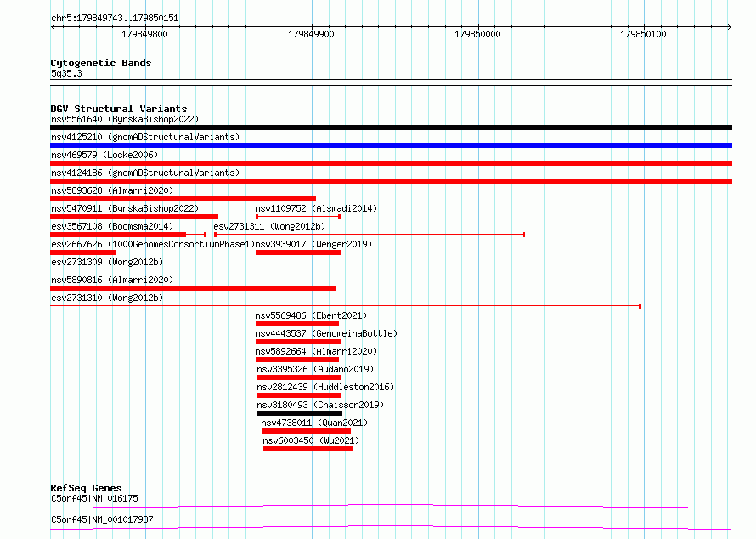
Task: Click the right arrow of the ruler
Action: click(x=730, y=27)
